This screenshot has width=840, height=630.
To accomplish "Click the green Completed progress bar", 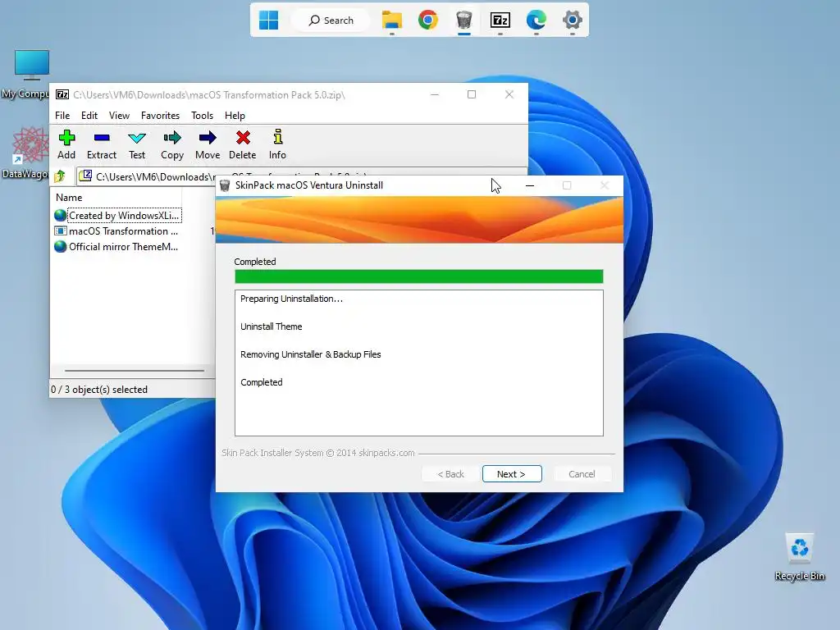I will point(419,276).
